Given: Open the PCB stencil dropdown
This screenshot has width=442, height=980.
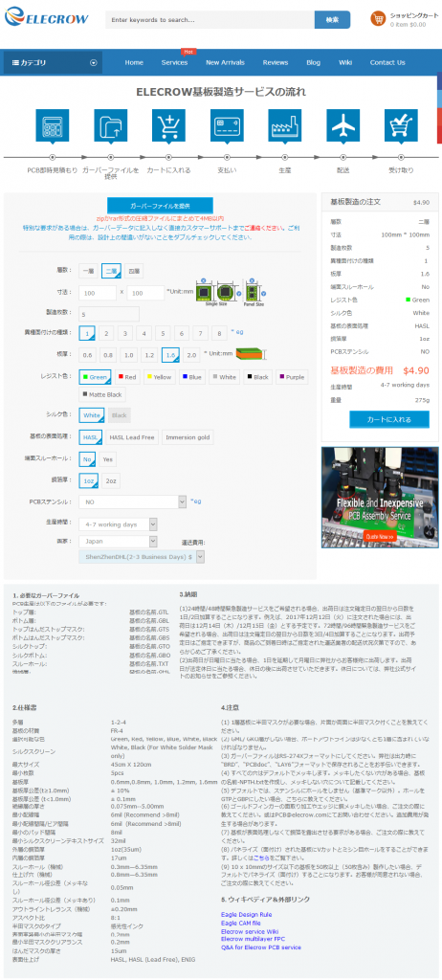Looking at the screenshot, I should click(x=133, y=501).
